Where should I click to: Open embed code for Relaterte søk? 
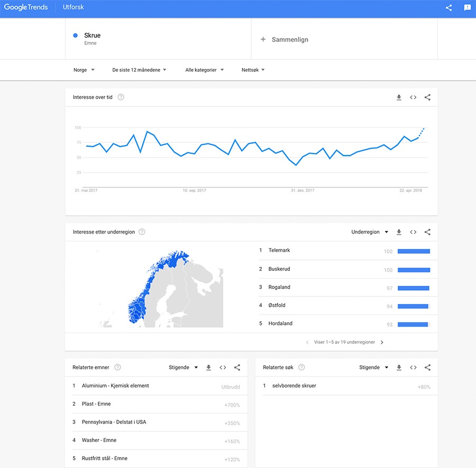click(413, 367)
